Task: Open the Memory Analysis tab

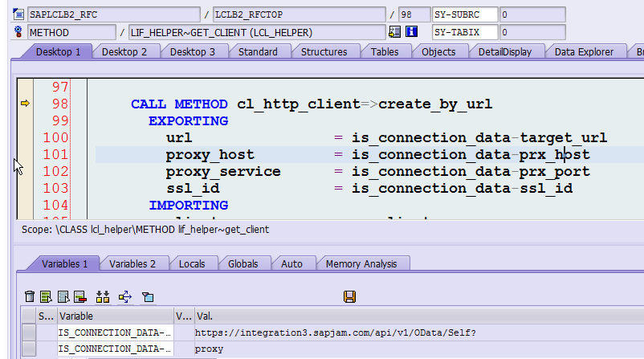Action: pyautogui.click(x=361, y=264)
